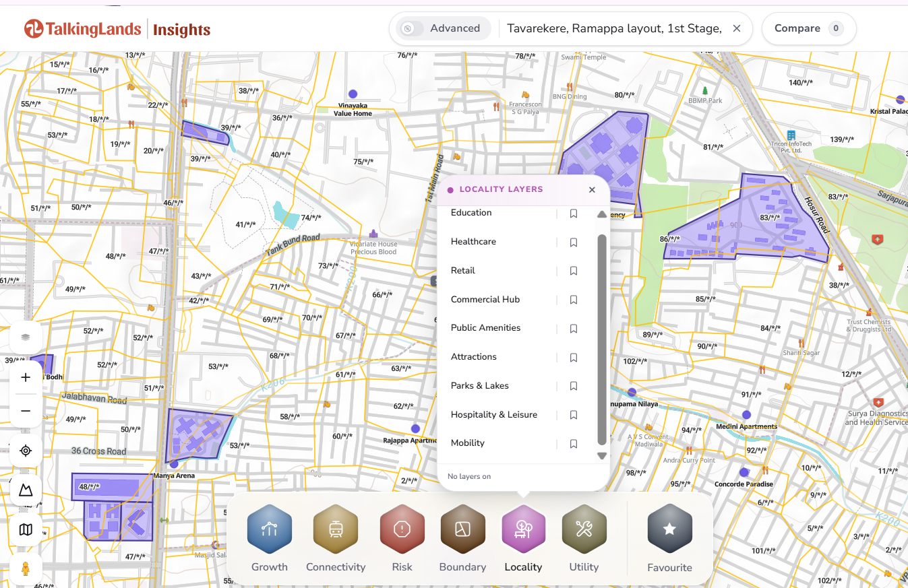Select the Medini Apartments map marker
The height and width of the screenshot is (588, 908).
(746, 415)
